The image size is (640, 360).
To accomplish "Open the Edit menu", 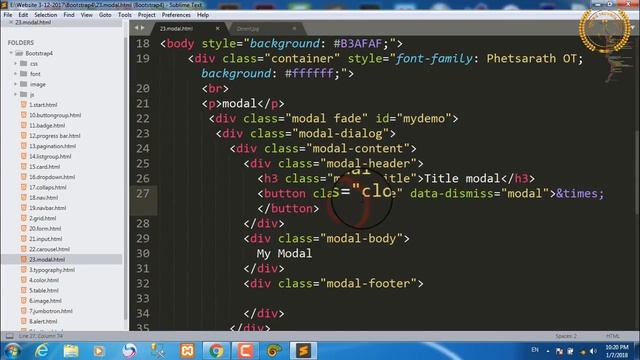I will [23, 15].
